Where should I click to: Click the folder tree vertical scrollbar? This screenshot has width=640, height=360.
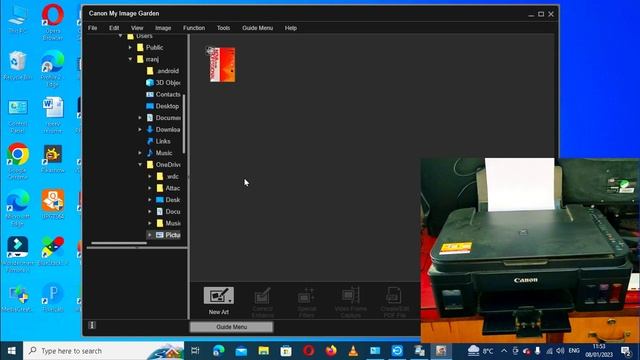(184, 124)
